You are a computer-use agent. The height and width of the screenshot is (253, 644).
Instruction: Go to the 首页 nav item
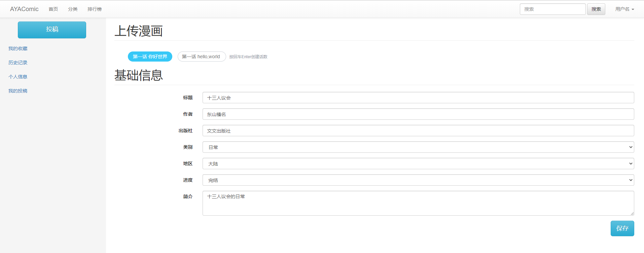[53, 9]
